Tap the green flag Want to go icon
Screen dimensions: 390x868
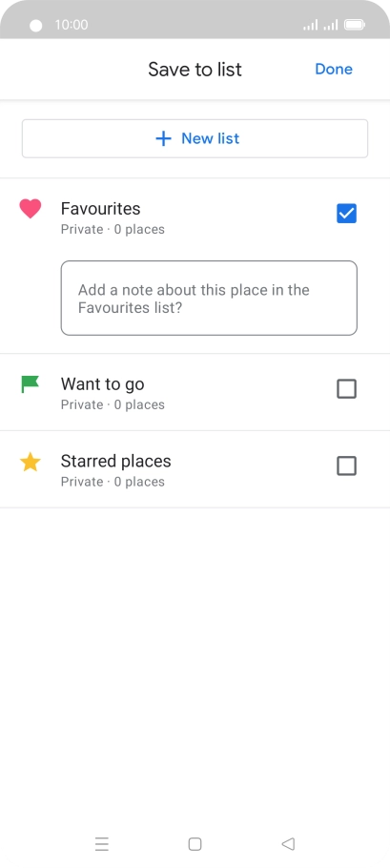pos(30,384)
